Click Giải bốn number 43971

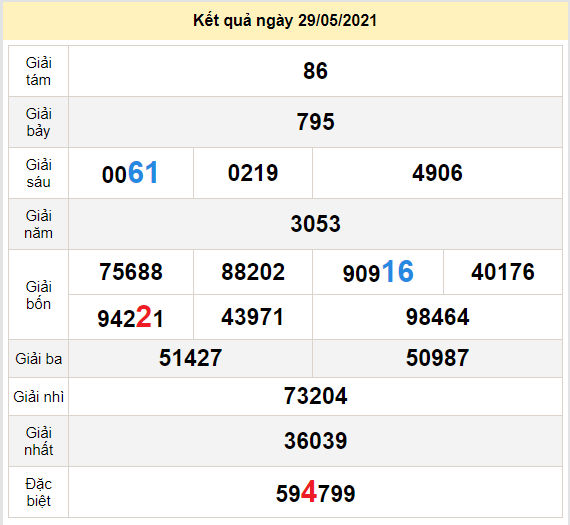(253, 317)
